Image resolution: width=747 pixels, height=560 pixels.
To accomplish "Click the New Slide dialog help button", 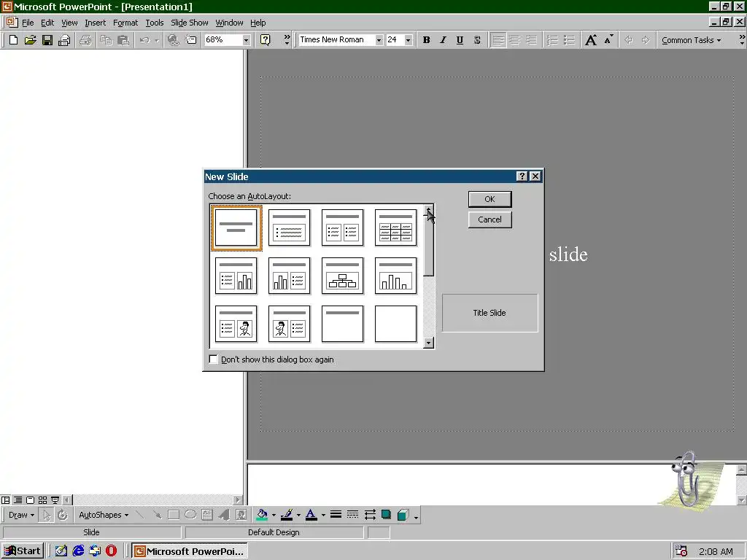I will pos(522,176).
